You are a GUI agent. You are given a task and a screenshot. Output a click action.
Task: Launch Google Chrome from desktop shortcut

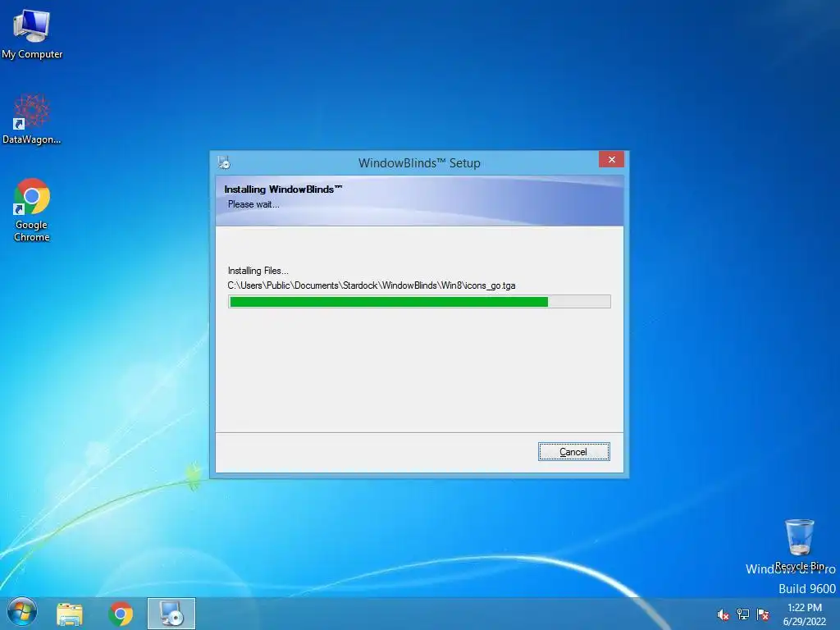click(x=32, y=209)
